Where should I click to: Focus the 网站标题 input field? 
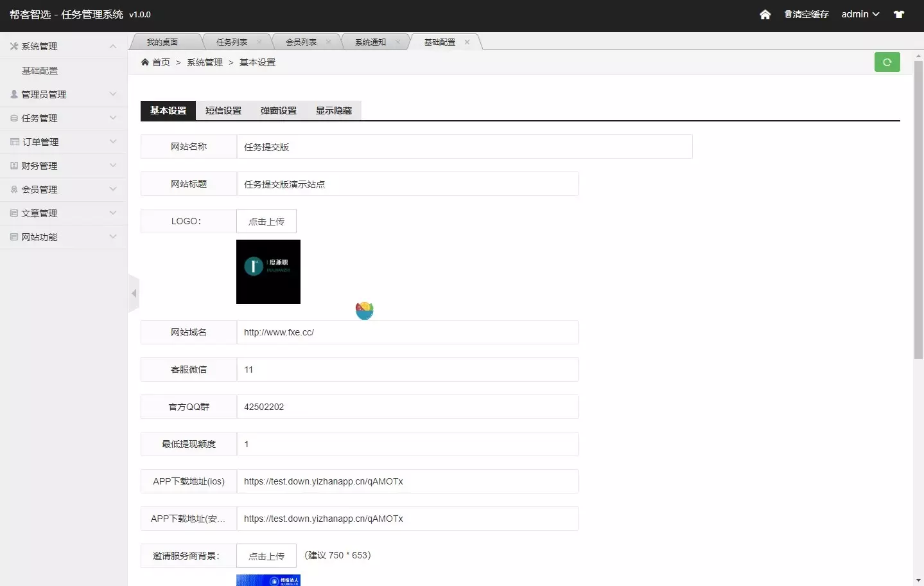pyautogui.click(x=407, y=184)
